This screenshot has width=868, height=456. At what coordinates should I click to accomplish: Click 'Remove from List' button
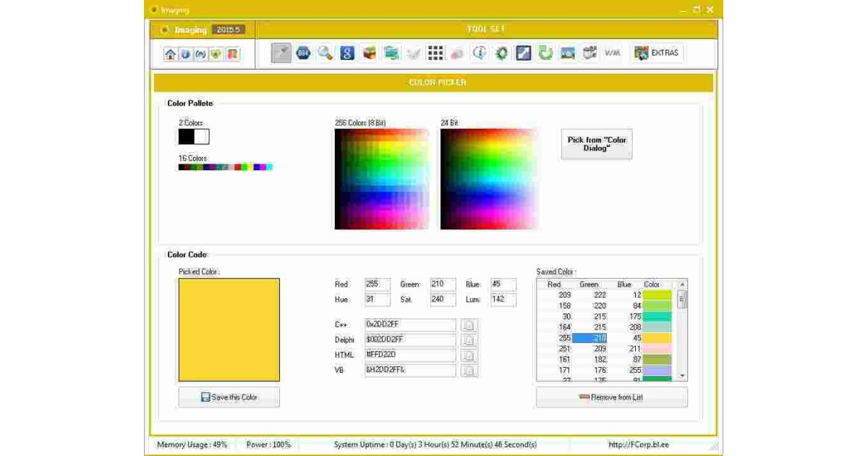(x=611, y=397)
